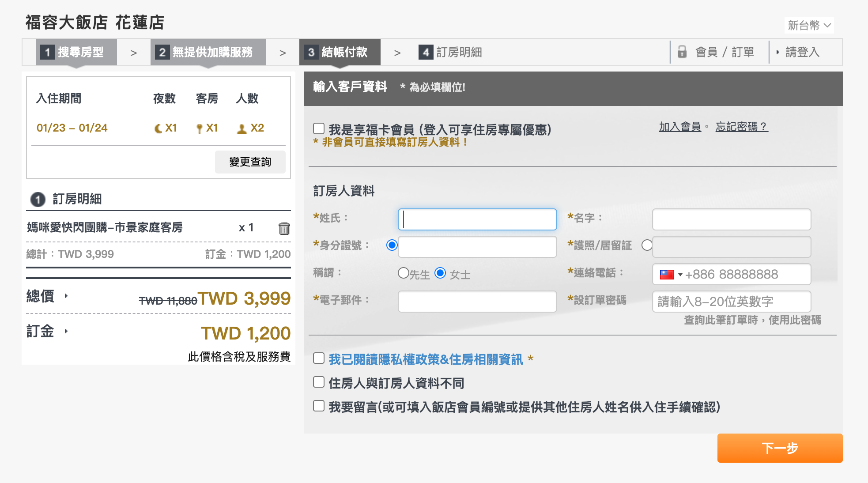
Task: Click the key rooms icon
Action: [200, 128]
